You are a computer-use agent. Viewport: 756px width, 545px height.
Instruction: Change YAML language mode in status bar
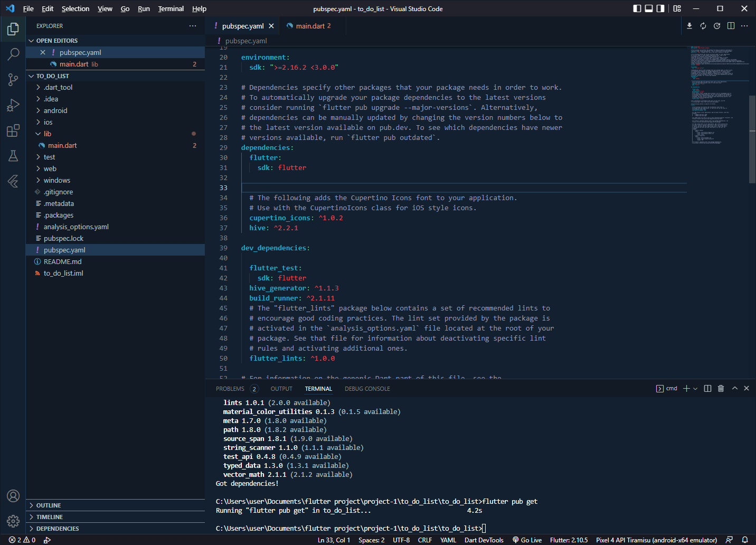[x=448, y=540]
